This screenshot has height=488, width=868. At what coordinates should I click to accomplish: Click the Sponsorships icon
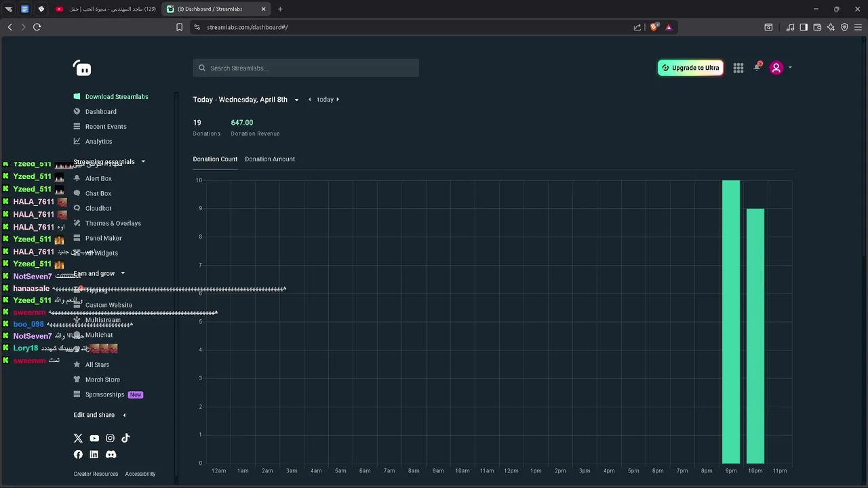point(77,394)
